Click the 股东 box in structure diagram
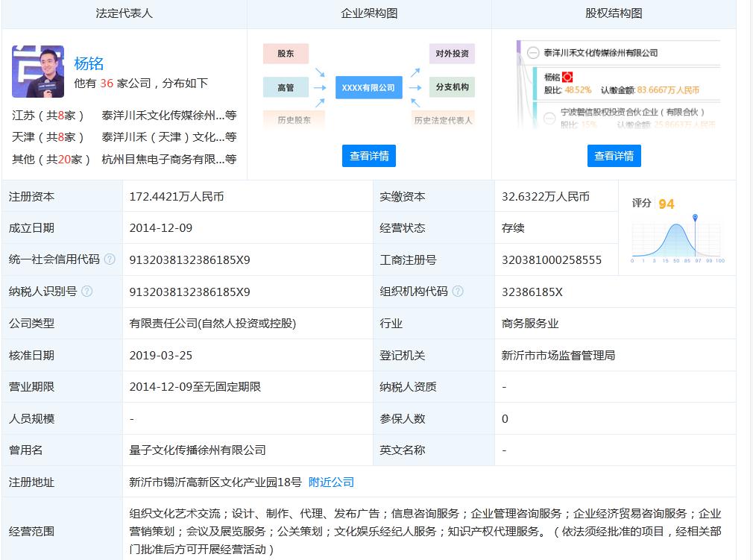This screenshot has height=560, width=753. tap(286, 53)
